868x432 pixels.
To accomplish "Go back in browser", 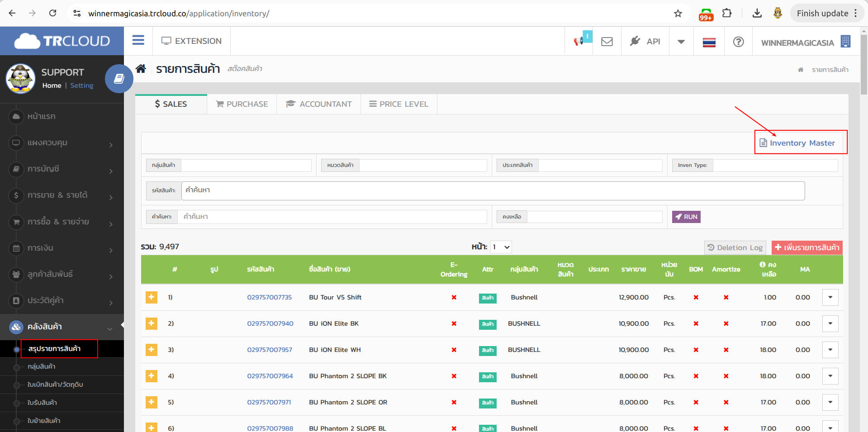I will (x=12, y=13).
